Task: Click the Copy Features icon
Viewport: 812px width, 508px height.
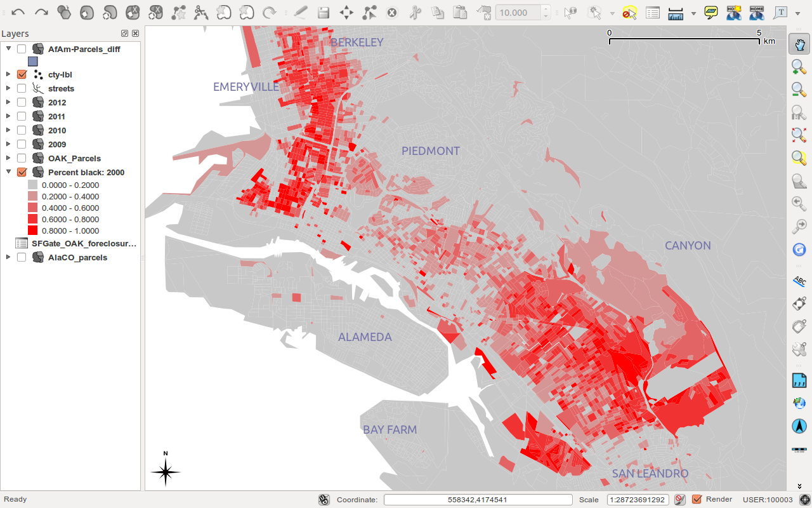Action: (438, 12)
